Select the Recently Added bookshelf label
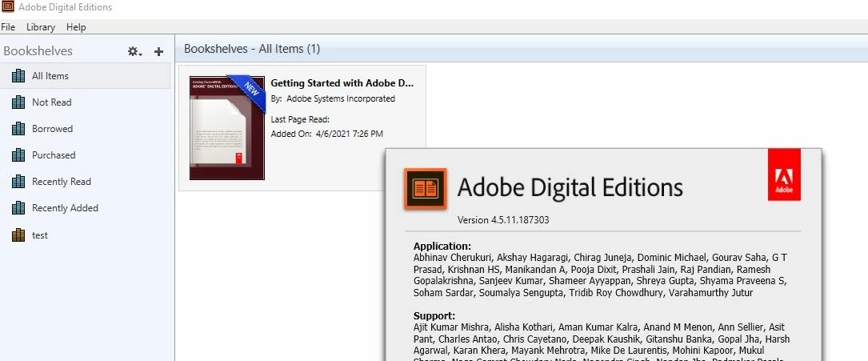Image resolution: width=868 pixels, height=361 pixels. click(x=65, y=207)
